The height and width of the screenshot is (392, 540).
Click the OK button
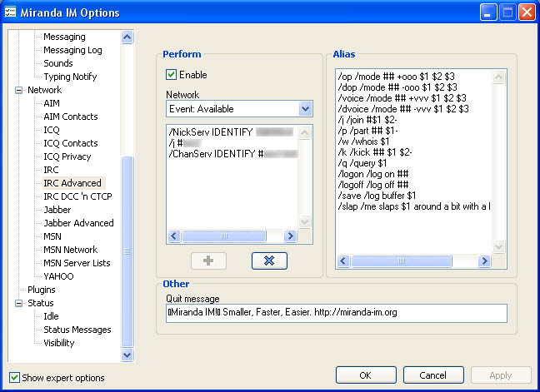point(366,375)
